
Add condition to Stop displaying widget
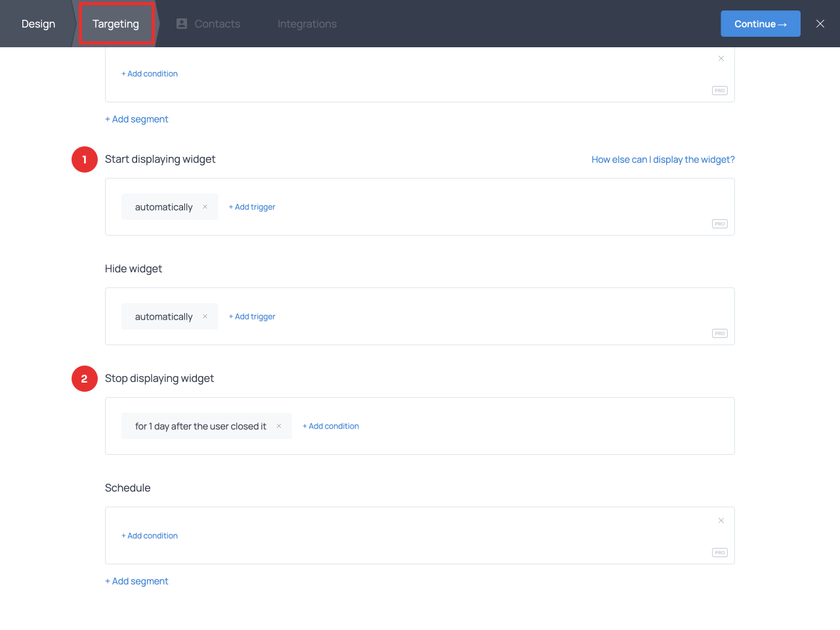331,426
